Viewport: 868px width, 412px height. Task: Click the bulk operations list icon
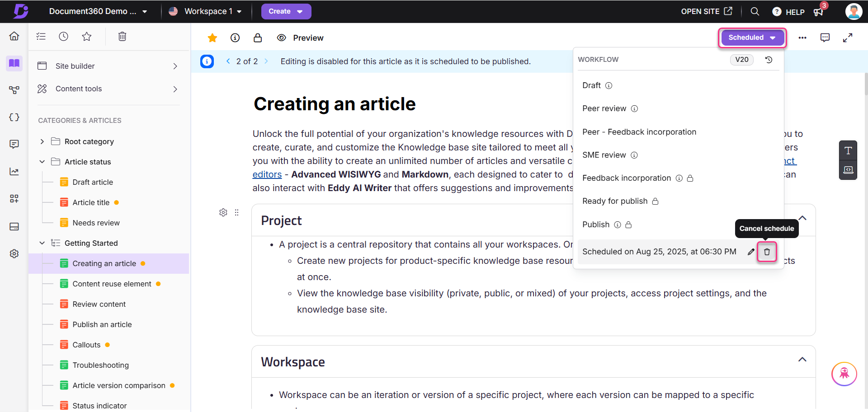41,36
